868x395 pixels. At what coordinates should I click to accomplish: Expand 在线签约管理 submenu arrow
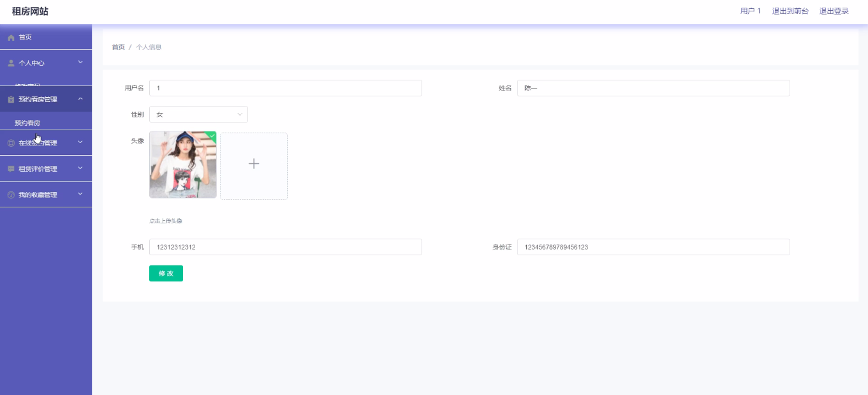pyautogui.click(x=80, y=142)
